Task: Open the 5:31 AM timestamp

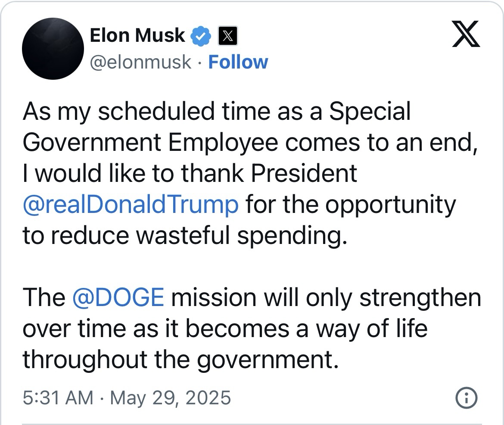Action: (58, 398)
